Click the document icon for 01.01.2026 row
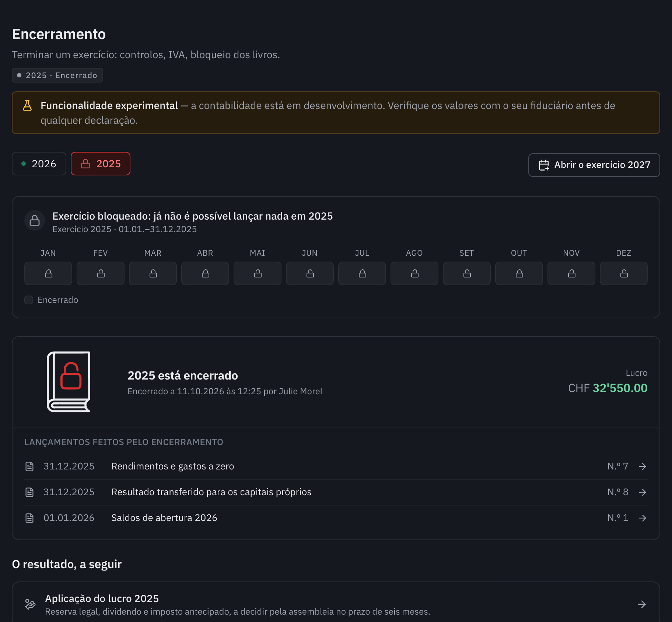The image size is (672, 622). pos(29,518)
